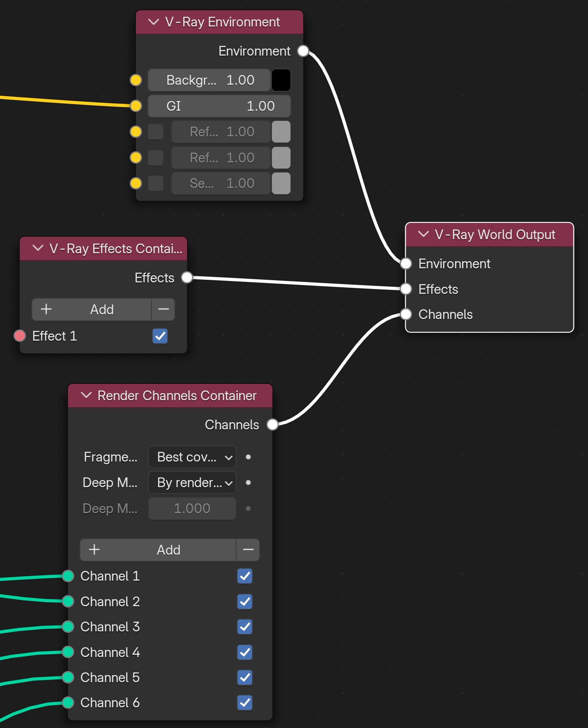
Task: Click the Channel 2 green input socket
Action: point(68,601)
